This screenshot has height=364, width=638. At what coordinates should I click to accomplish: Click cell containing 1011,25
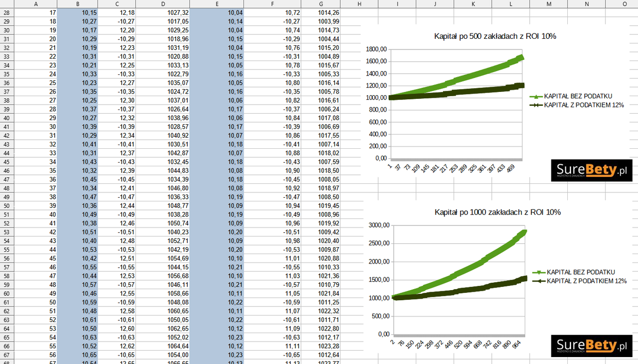click(321, 302)
